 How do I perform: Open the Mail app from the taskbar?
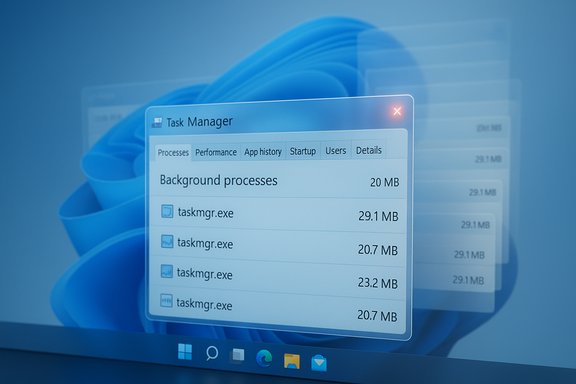pyautogui.click(x=319, y=362)
